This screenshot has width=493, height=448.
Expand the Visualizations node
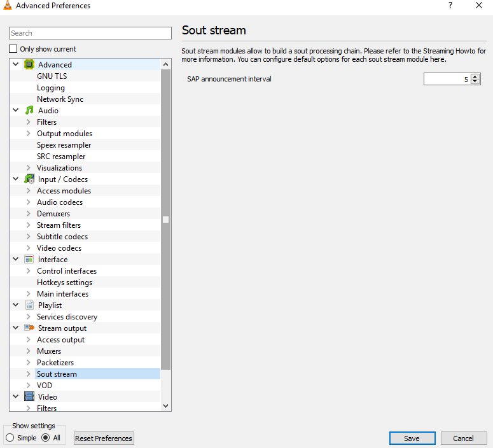point(28,168)
